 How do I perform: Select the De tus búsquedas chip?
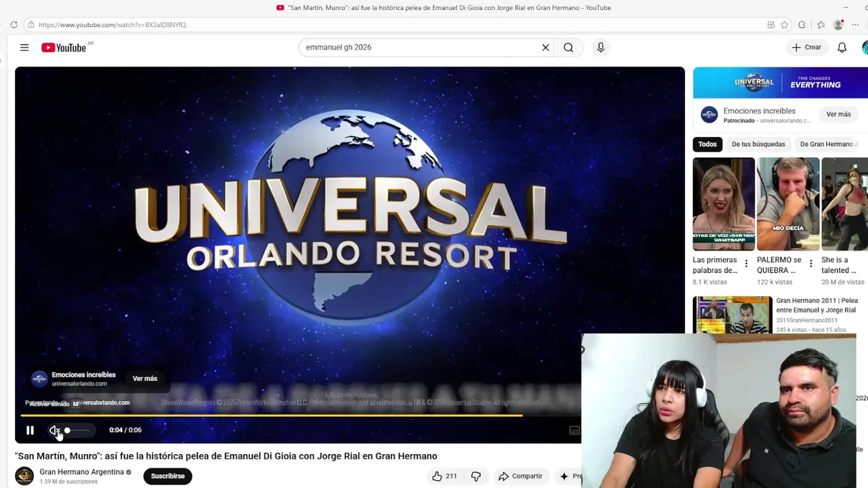[x=758, y=144]
